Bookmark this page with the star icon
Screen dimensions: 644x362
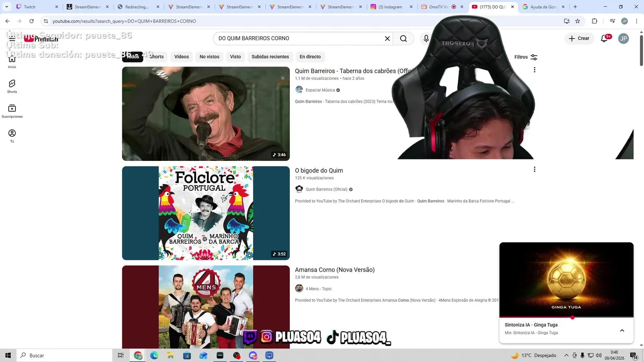click(x=578, y=21)
